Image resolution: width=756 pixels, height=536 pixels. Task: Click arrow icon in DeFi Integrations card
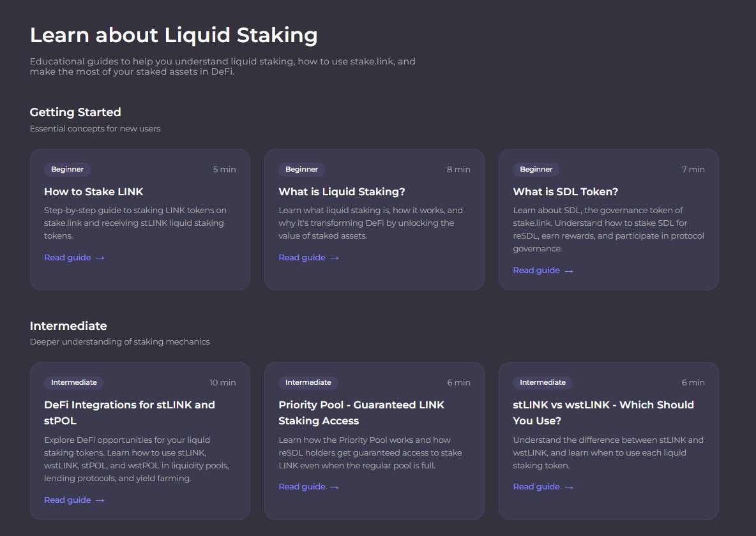coord(100,500)
